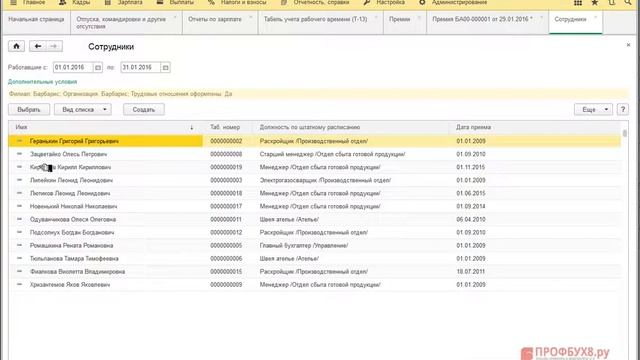Click the Главный бухгалтер /Управление/ cell
Image resolution: width=640 pixels, height=360 pixels.
(x=304, y=245)
